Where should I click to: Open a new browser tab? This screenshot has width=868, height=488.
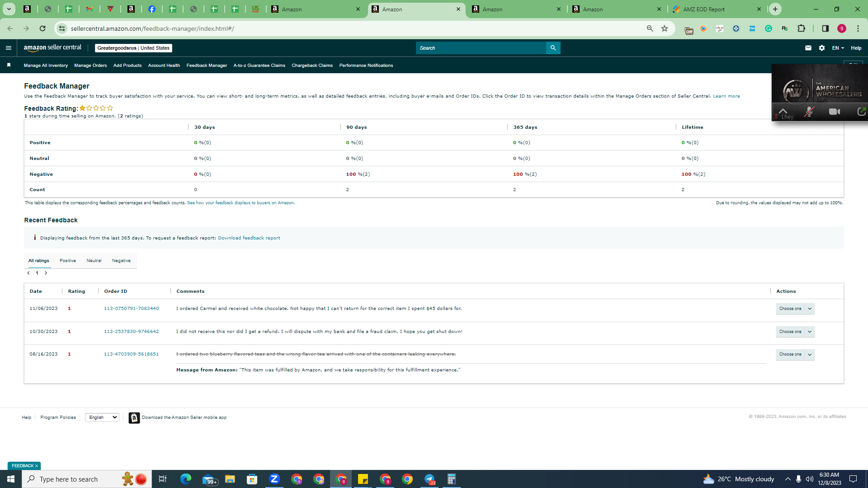pos(775,9)
